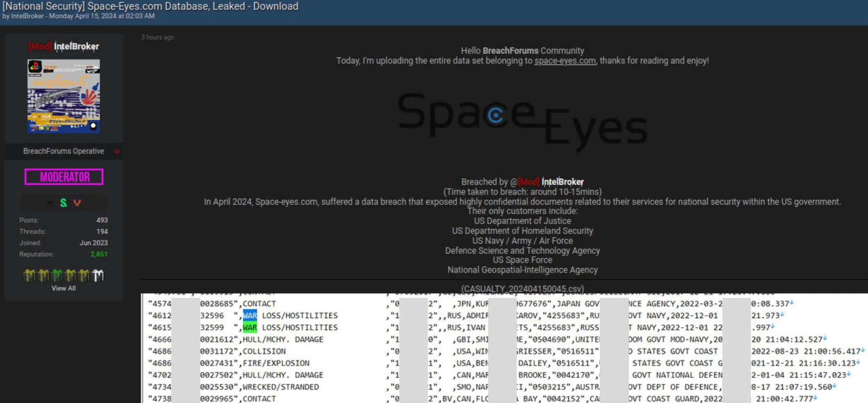Open the space-eyes.com hyperlink
The height and width of the screenshot is (403, 868).
(564, 60)
